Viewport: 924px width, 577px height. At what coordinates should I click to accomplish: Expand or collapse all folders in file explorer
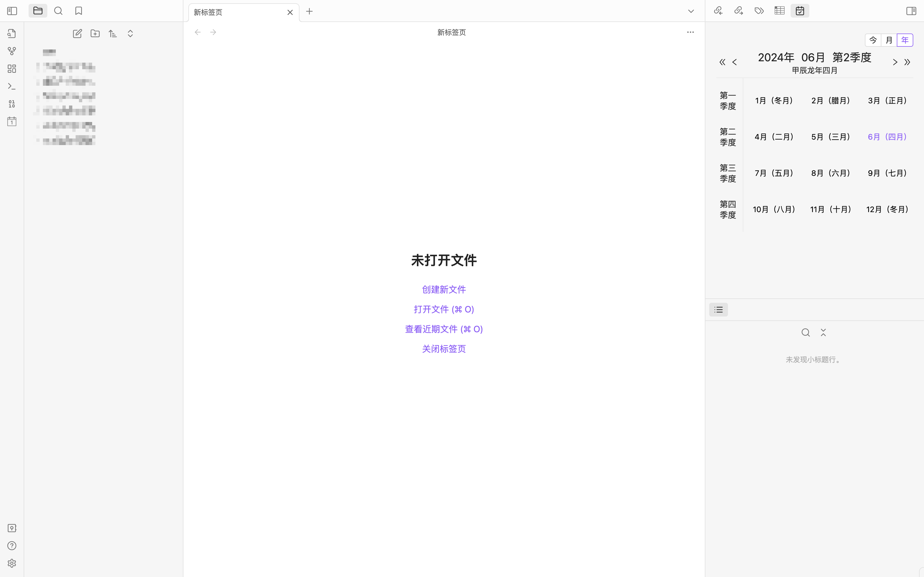click(x=130, y=34)
